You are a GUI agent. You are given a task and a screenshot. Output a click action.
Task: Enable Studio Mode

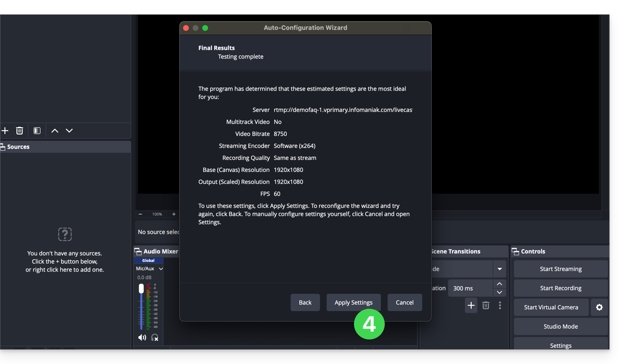click(x=561, y=327)
